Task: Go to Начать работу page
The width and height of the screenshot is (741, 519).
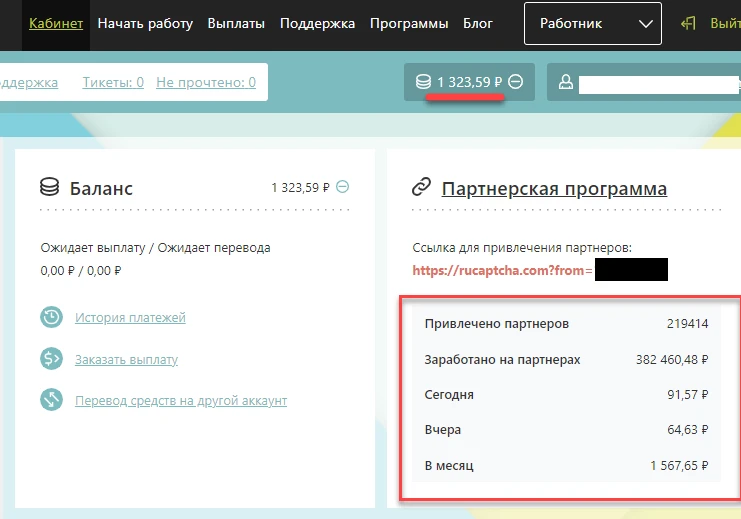Action: (145, 24)
